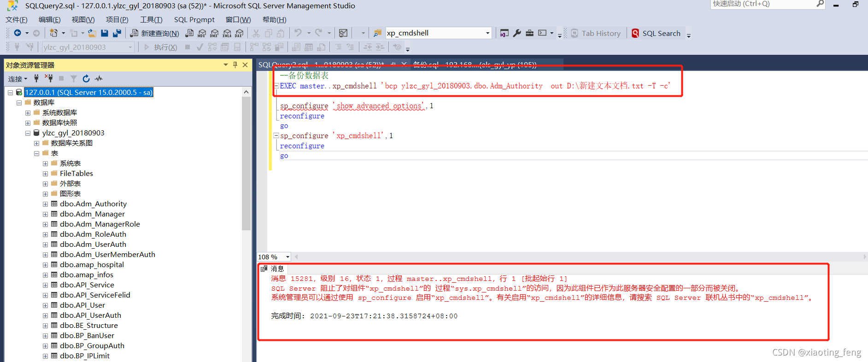Expand the dbo.Adm_Authority table node
This screenshot has height=362, width=868.
pyautogui.click(x=45, y=204)
